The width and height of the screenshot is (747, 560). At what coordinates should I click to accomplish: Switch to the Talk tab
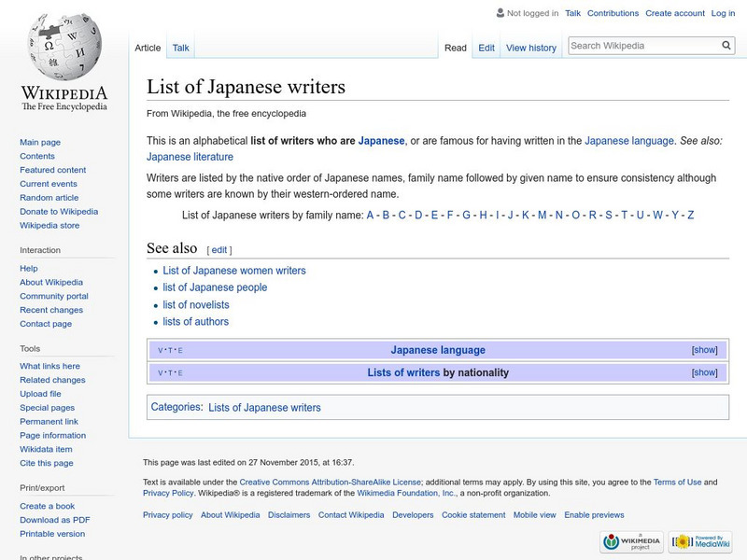[180, 48]
